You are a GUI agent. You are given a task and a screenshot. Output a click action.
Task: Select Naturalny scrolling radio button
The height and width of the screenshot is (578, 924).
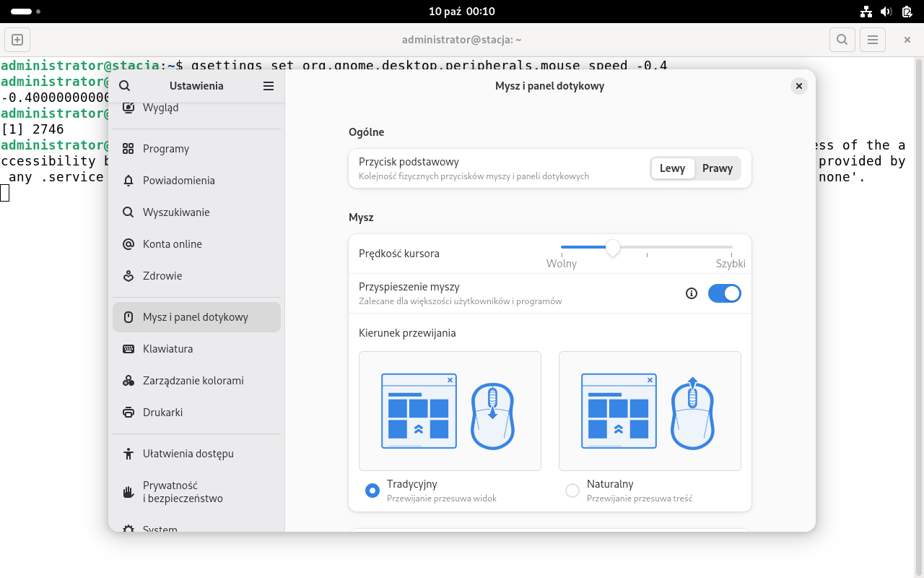(x=572, y=491)
